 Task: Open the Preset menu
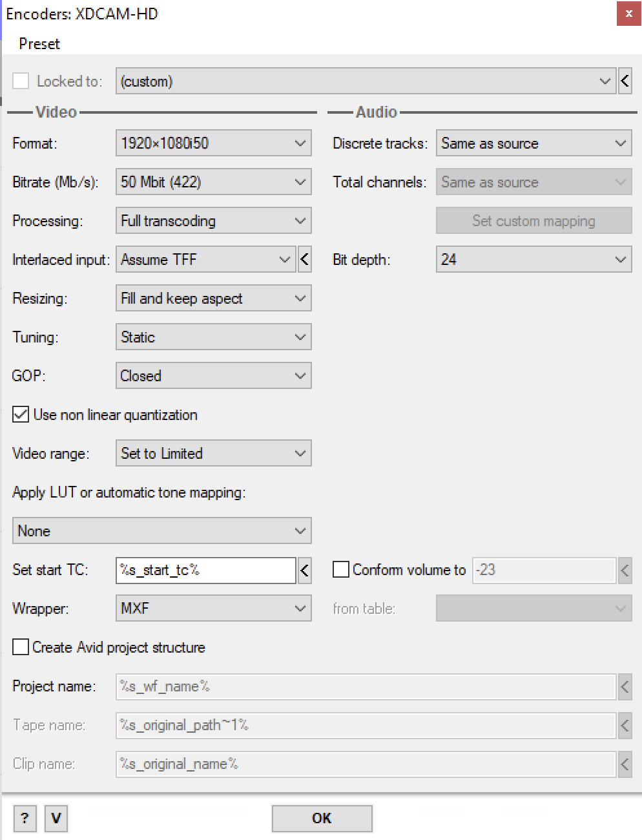[x=39, y=44]
